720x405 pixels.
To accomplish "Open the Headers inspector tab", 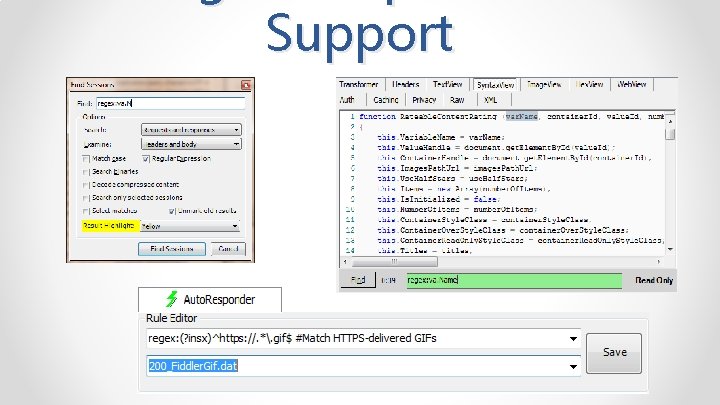I will click(405, 84).
